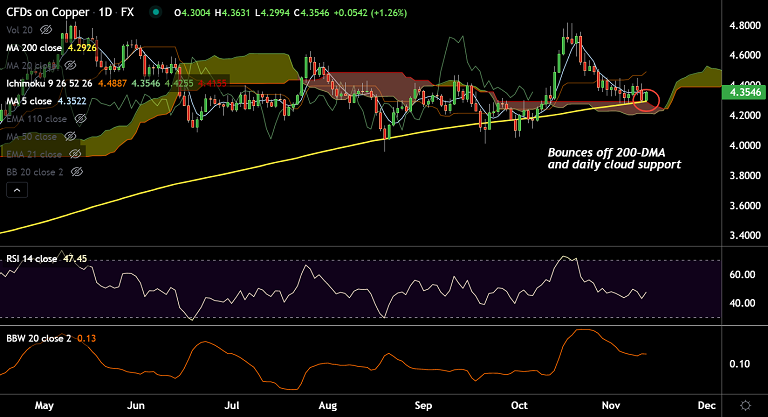
Task: Click the Nov label on time axis
Action: coord(611,405)
